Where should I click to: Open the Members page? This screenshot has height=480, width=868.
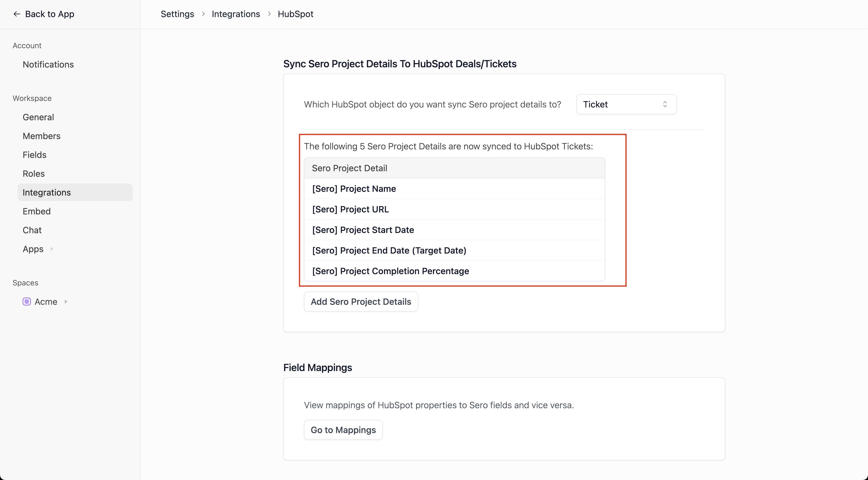point(41,136)
